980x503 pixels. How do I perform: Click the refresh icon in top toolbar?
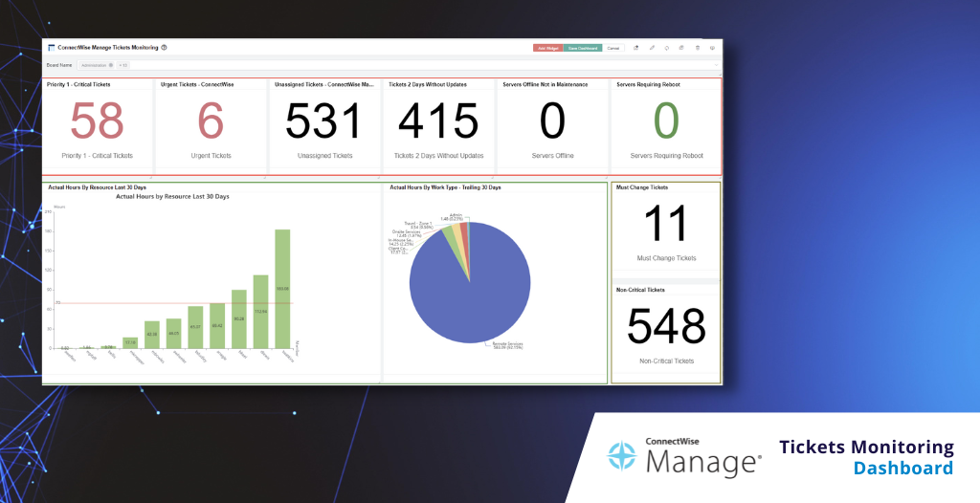[x=667, y=48]
